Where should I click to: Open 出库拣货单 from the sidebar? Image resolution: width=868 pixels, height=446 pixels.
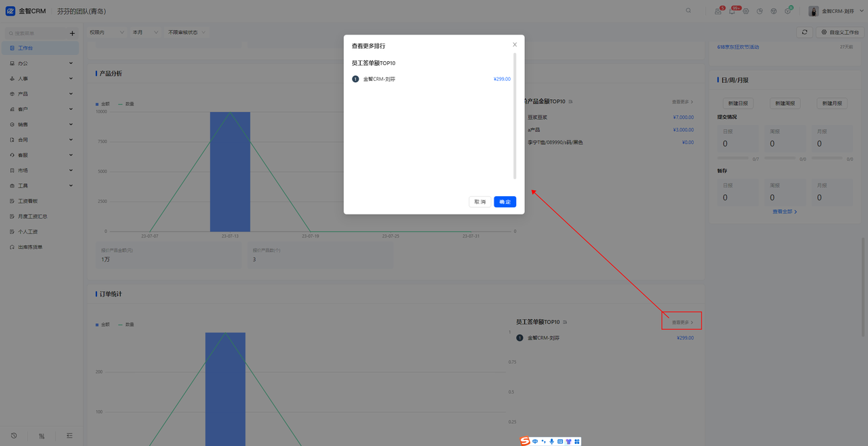[x=41, y=247]
